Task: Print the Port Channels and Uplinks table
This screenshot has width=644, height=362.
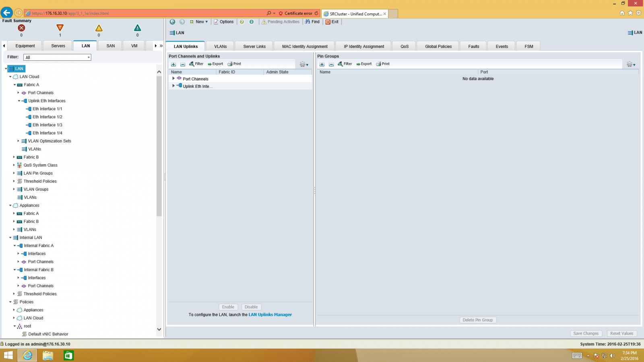Action: pos(234,64)
